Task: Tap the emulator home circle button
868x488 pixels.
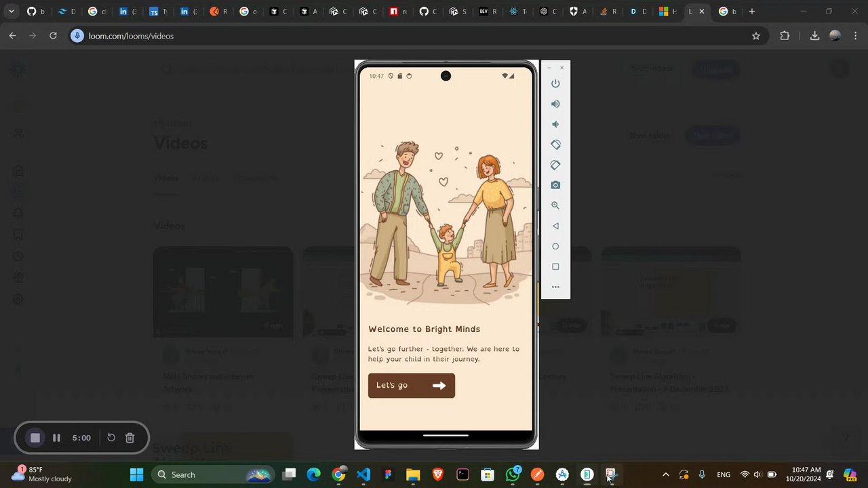Action: [555, 246]
